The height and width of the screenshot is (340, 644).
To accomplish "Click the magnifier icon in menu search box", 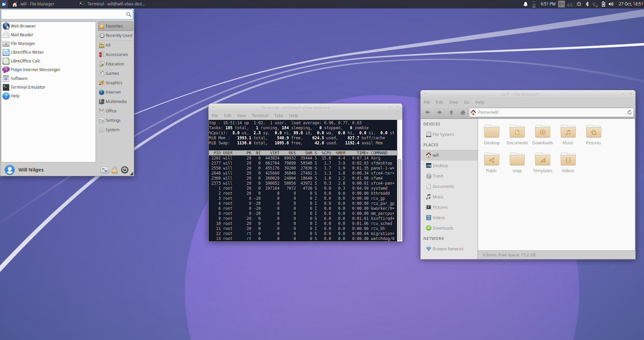I will pyautogui.click(x=129, y=15).
